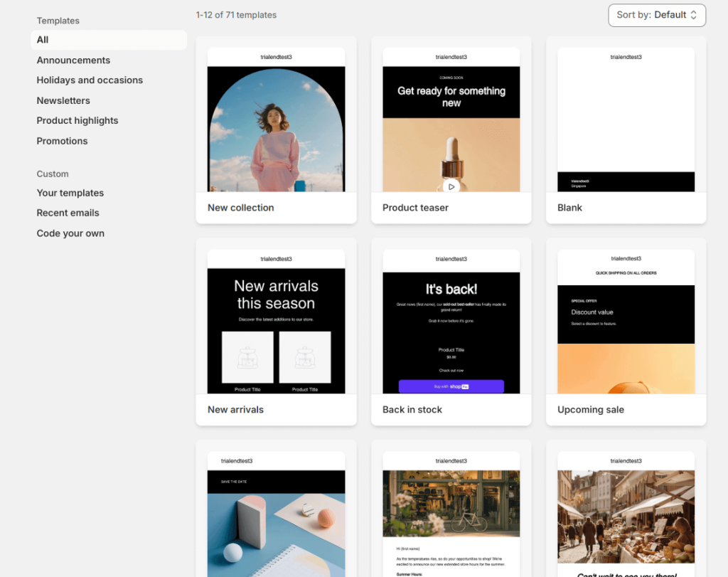Choose the storefront summer hours template
This screenshot has height=577, width=728.
tap(451, 514)
